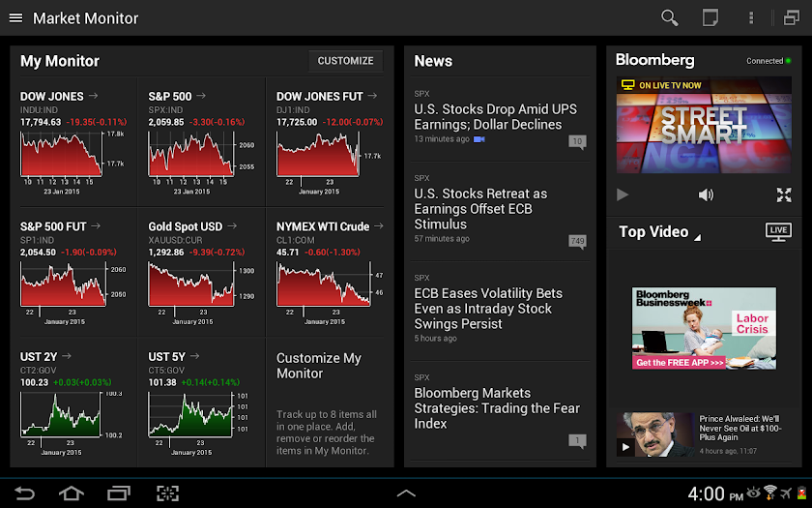
Task: Tap the search magnifier icon
Action: 669,18
